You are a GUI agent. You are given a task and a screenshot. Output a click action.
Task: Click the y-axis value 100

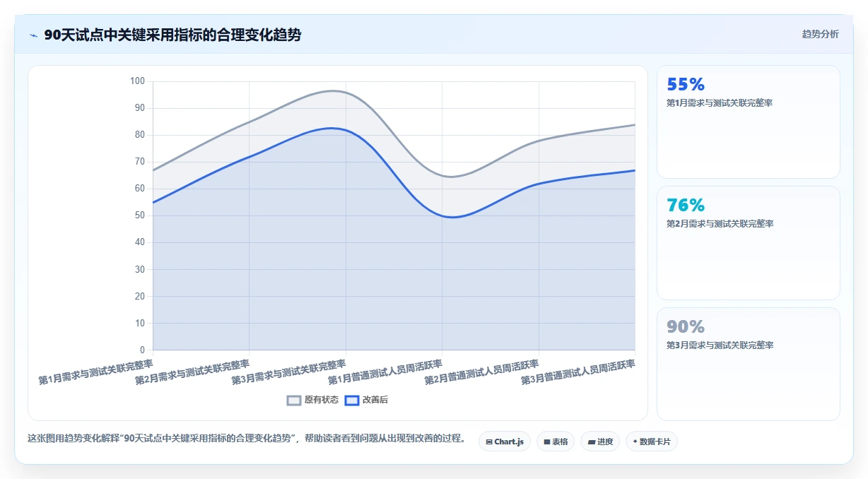click(137, 81)
